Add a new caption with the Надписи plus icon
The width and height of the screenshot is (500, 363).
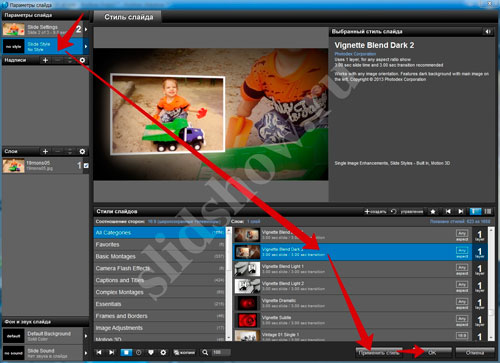(x=46, y=60)
